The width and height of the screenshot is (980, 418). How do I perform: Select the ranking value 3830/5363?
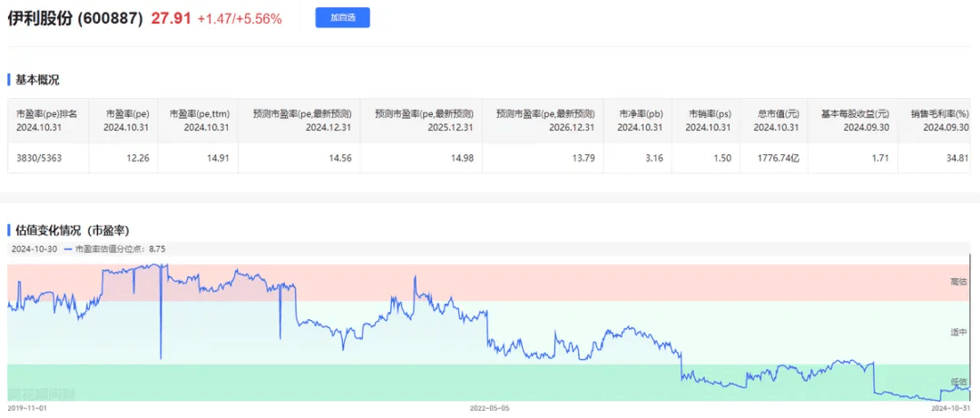tap(38, 158)
